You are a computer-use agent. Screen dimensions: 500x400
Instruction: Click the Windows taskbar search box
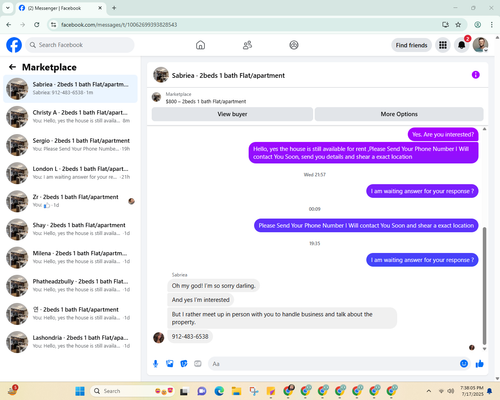tap(132, 391)
